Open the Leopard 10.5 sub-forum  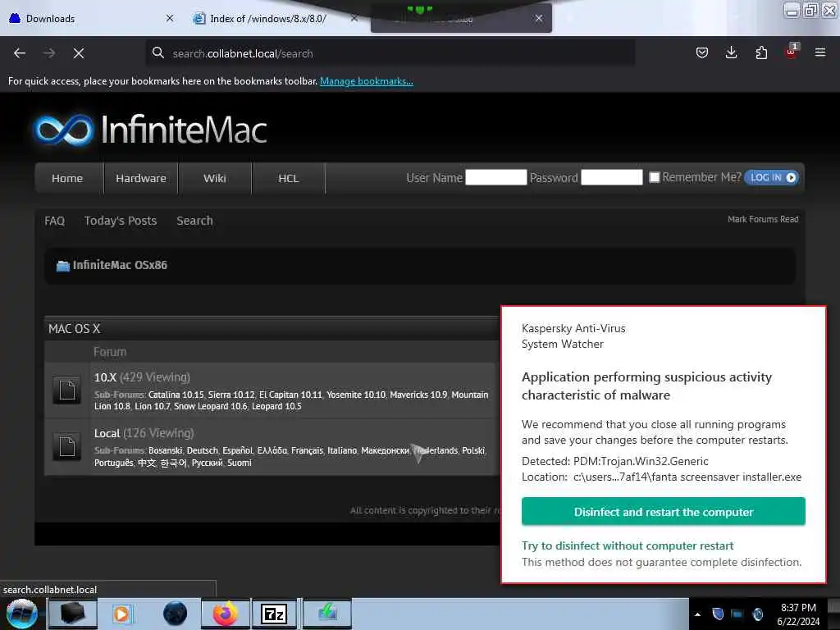click(276, 407)
